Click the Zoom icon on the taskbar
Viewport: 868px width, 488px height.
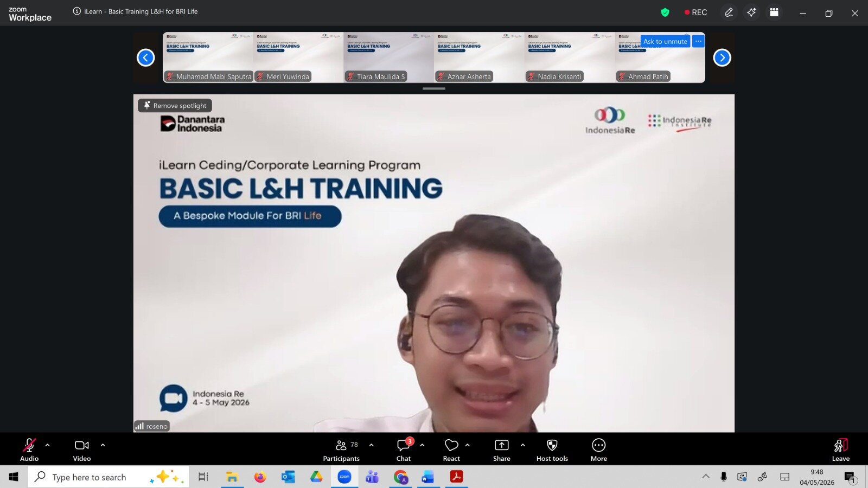tap(344, 477)
